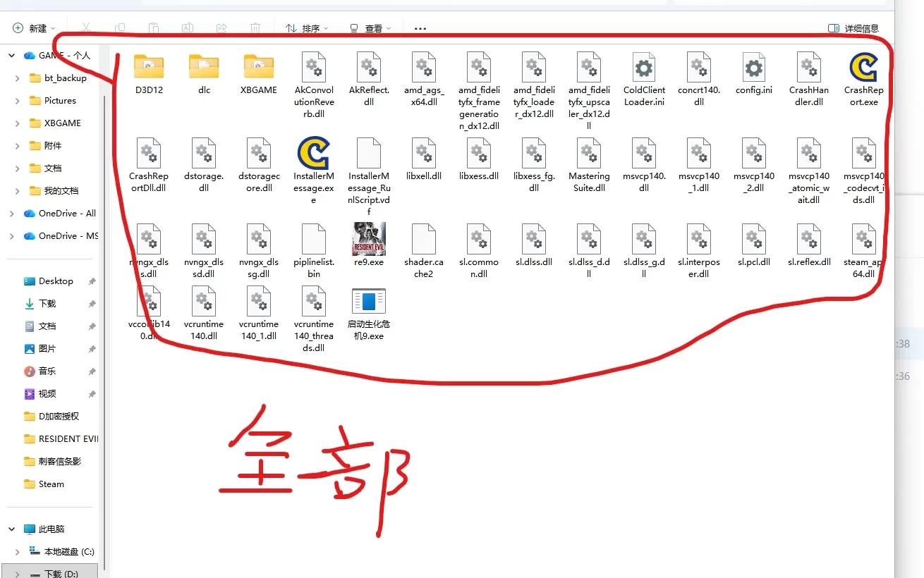Select the ColdClientLoader.ini file

(x=643, y=68)
